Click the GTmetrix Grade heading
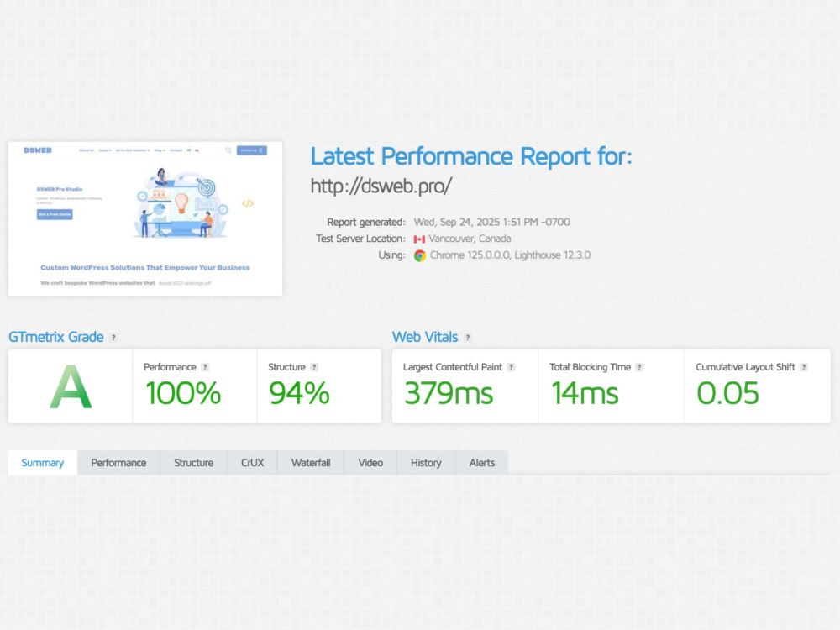This screenshot has width=840, height=630. 56,337
